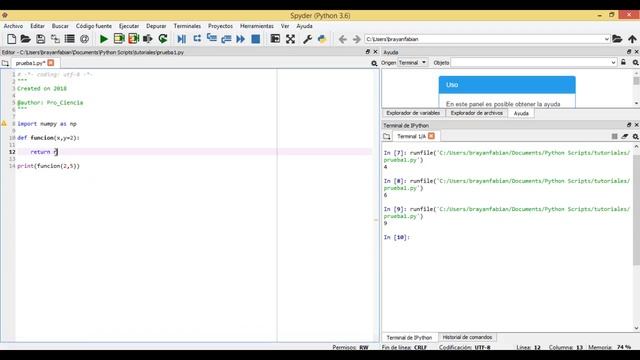Screen dimensions: 640x360
Task: Close the Terminal 1/A tab
Action: [431, 136]
